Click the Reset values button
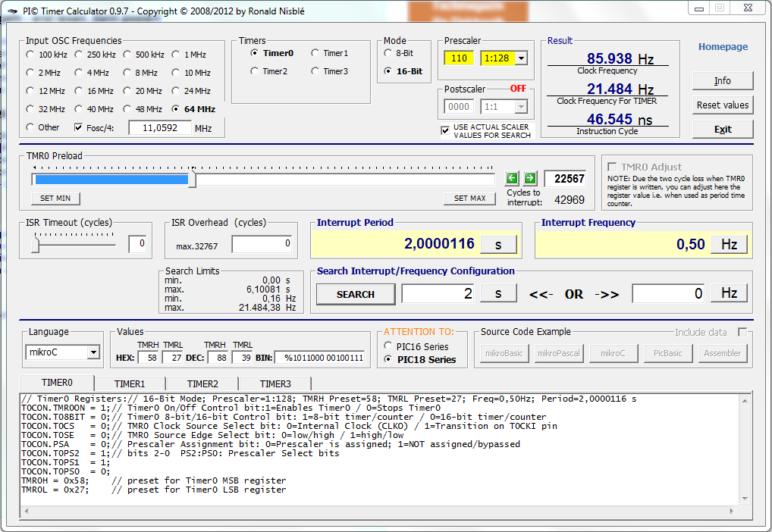Viewport: 772px width, 532px height. pyautogui.click(x=722, y=105)
